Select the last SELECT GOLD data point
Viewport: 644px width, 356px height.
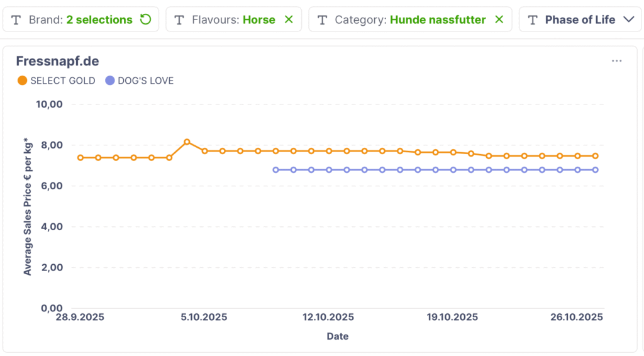pyautogui.click(x=595, y=156)
